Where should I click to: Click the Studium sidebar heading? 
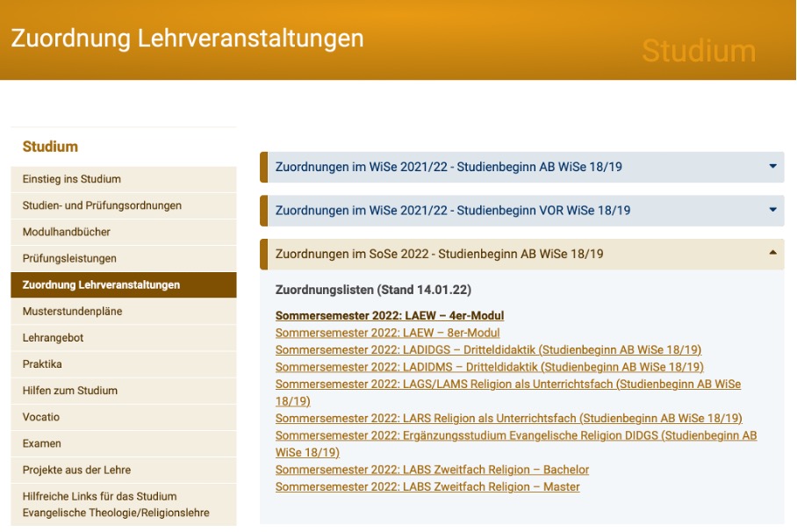(x=50, y=147)
